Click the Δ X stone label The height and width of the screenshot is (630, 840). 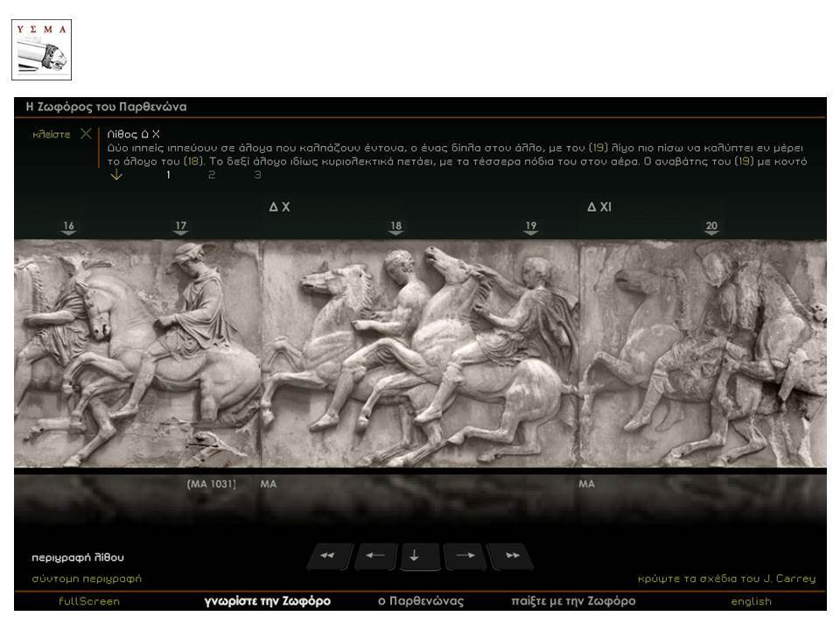click(x=280, y=206)
